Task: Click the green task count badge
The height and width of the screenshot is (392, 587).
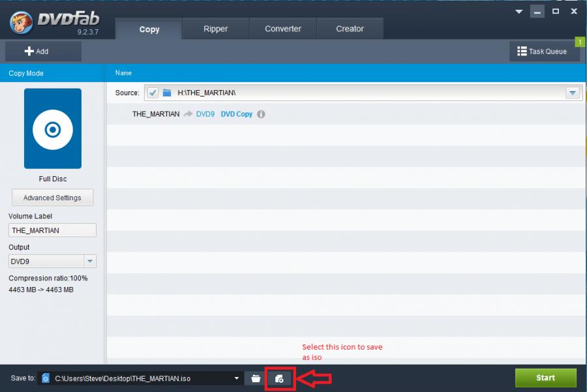Action: 580,42
